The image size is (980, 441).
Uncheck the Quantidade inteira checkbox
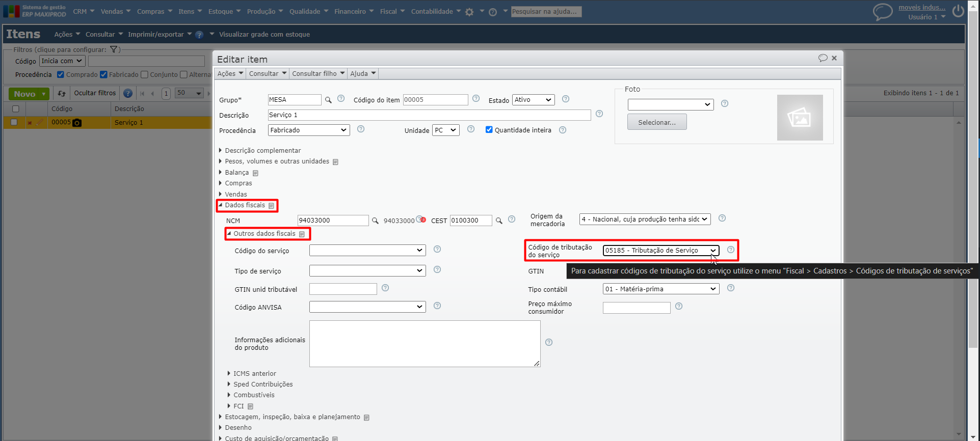[x=489, y=130]
